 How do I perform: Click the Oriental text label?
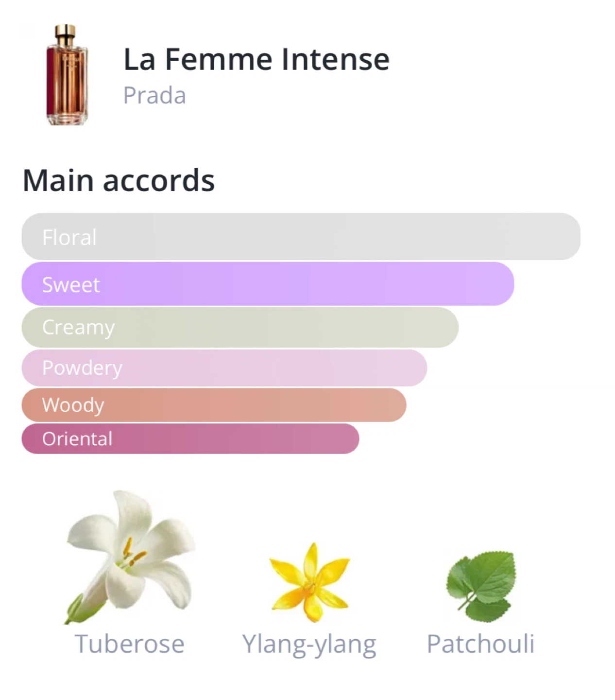click(x=77, y=439)
